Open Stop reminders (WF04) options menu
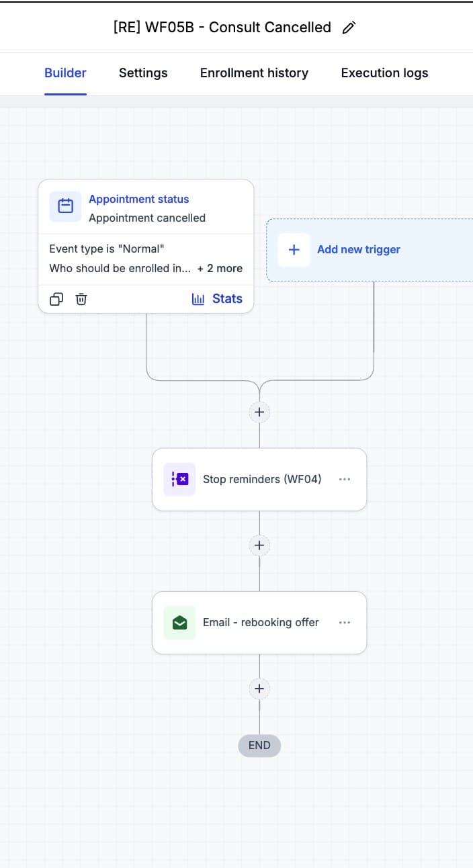 [x=345, y=479]
